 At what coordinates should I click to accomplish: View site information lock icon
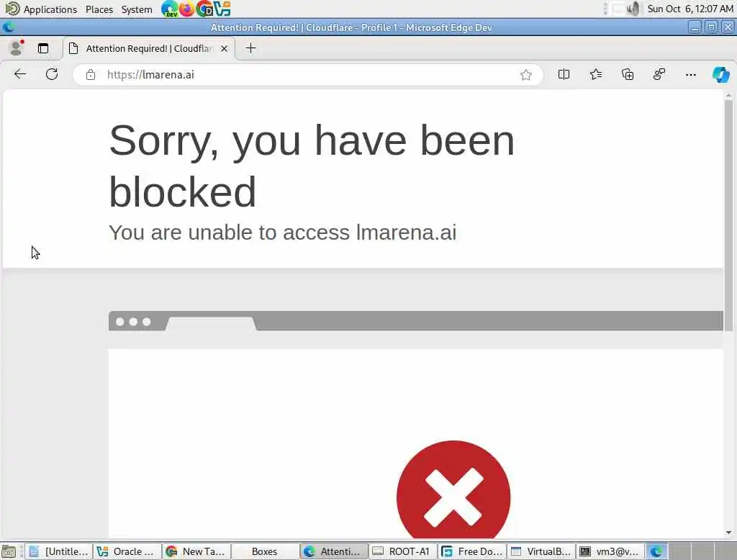(91, 75)
